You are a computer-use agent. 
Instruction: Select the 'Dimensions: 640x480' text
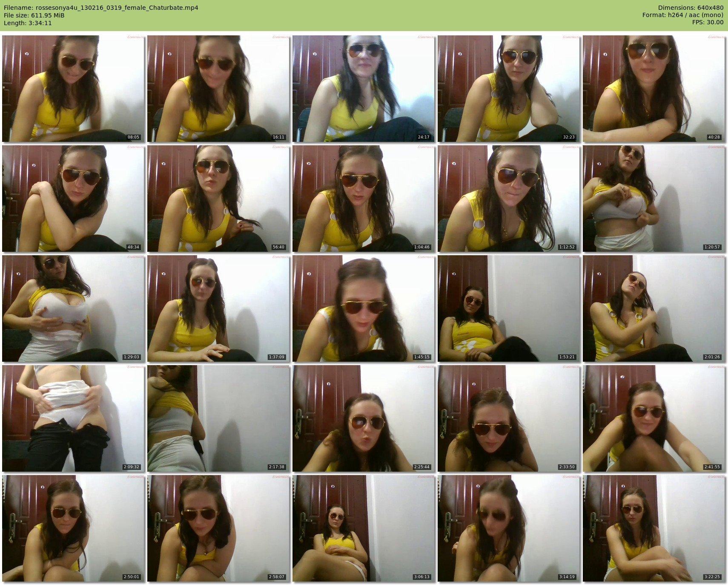pyautogui.click(x=691, y=8)
